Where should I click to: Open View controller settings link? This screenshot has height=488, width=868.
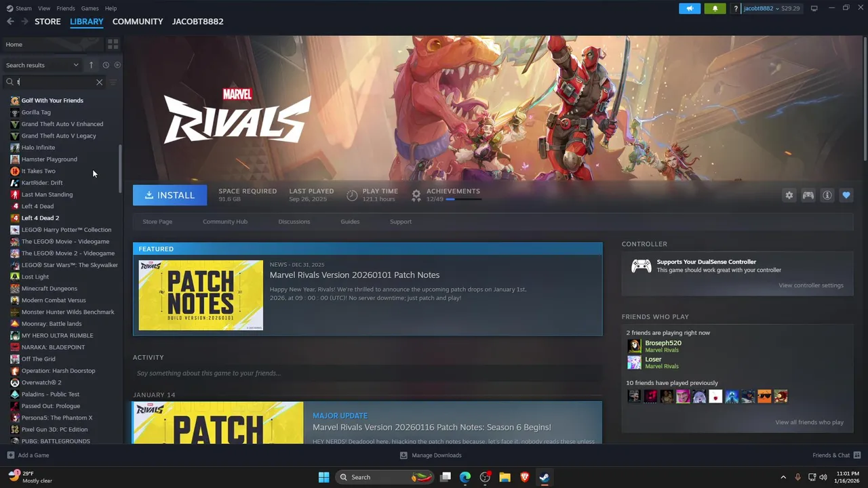click(x=811, y=285)
